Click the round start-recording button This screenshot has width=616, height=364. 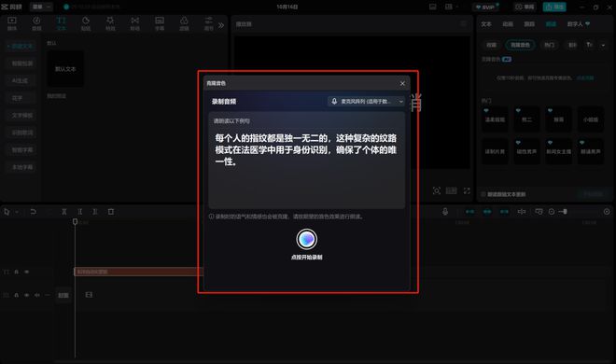[x=306, y=239]
